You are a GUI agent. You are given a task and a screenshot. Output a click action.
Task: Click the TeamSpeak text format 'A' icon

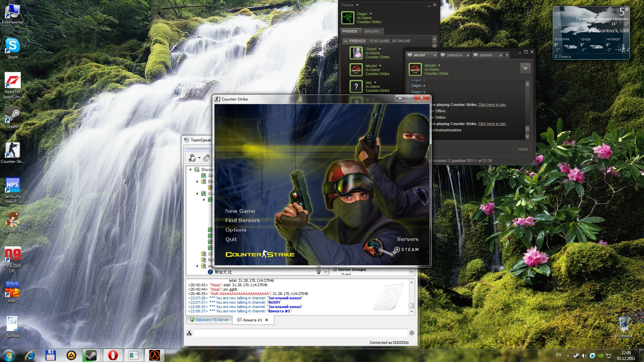[189, 333]
